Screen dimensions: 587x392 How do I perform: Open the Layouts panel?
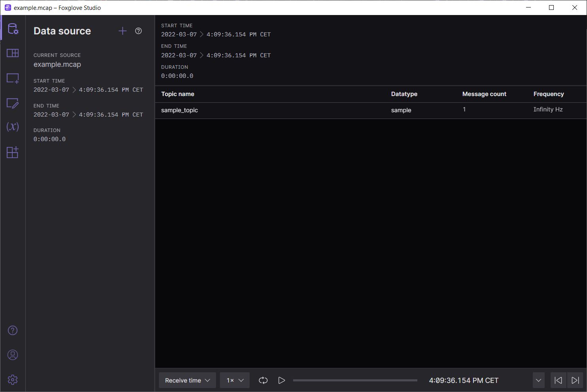point(12,53)
